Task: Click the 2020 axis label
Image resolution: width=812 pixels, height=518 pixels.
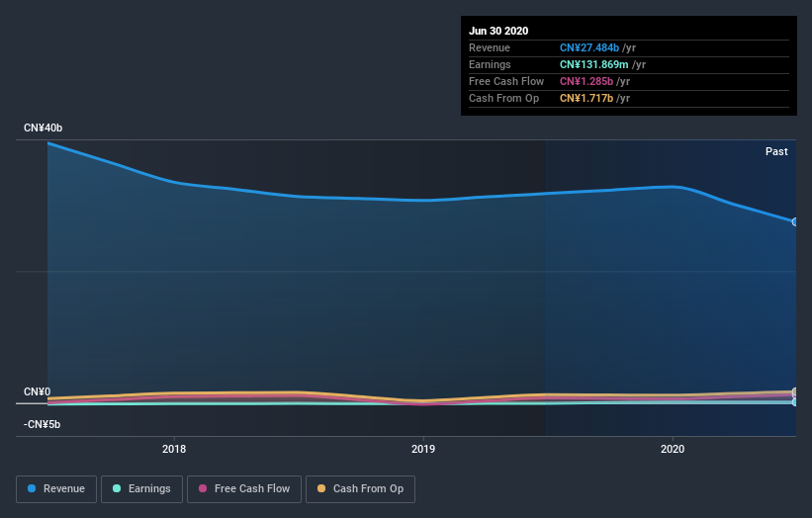Action: tap(673, 449)
